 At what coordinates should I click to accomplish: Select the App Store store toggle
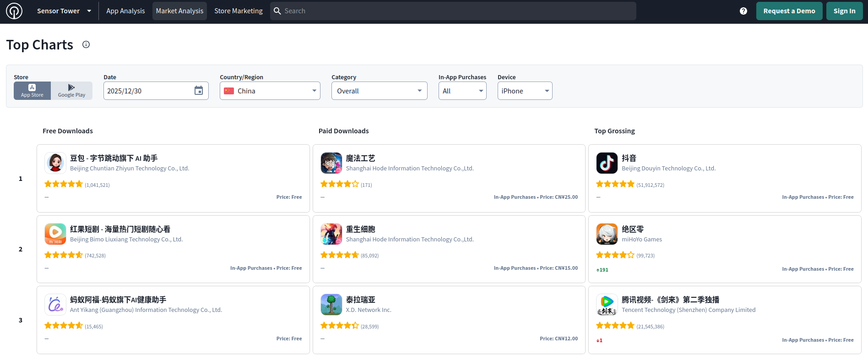click(x=32, y=91)
